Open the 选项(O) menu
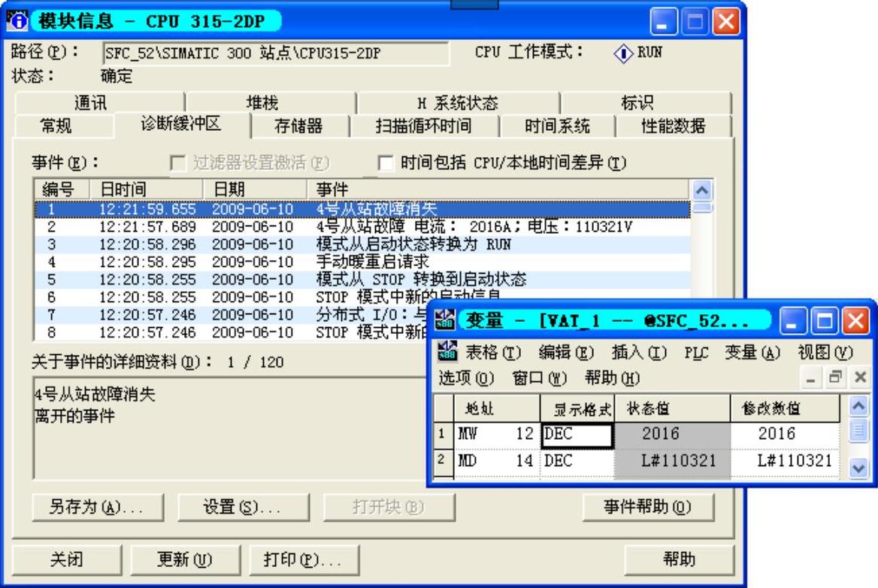Screen dimensions: 878x588 pyautogui.click(x=466, y=378)
